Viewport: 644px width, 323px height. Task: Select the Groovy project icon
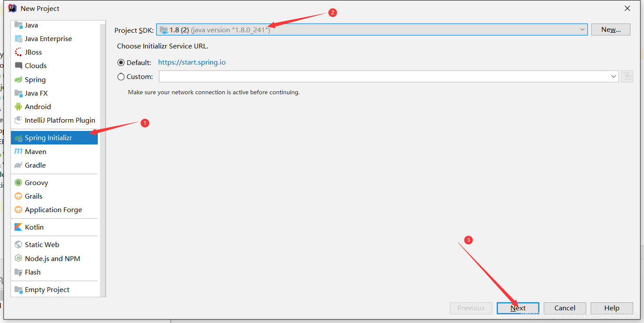point(18,182)
